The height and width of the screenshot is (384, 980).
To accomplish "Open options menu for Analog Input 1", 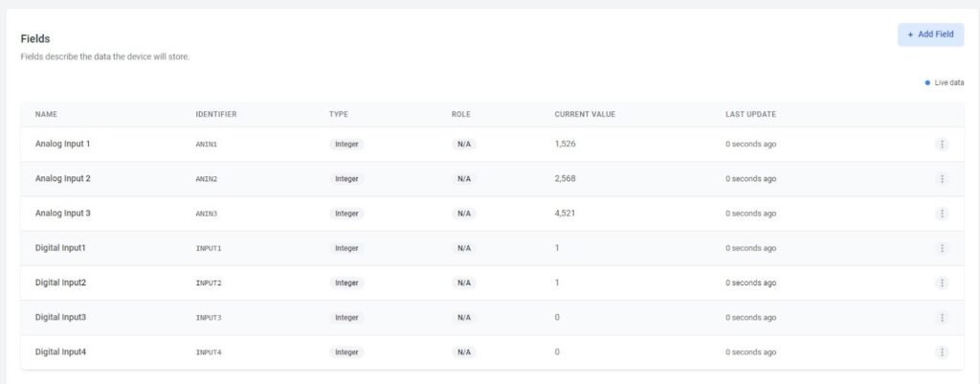I will [942, 144].
